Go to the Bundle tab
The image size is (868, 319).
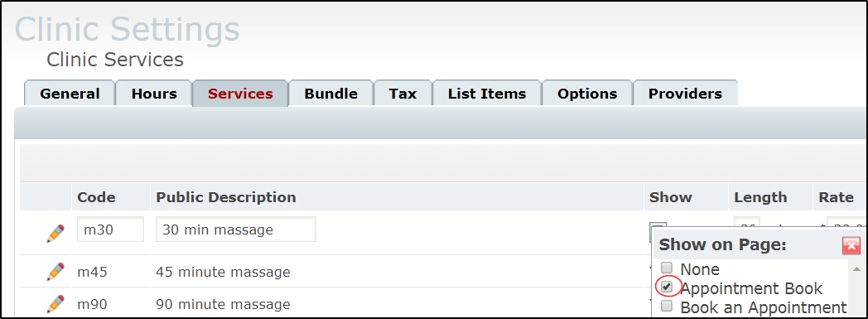pos(331,94)
